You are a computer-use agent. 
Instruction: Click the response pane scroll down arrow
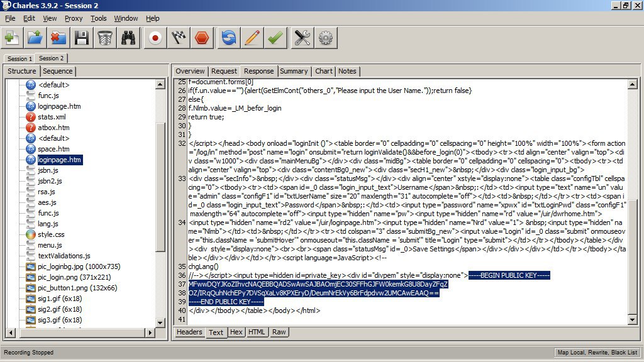633,320
